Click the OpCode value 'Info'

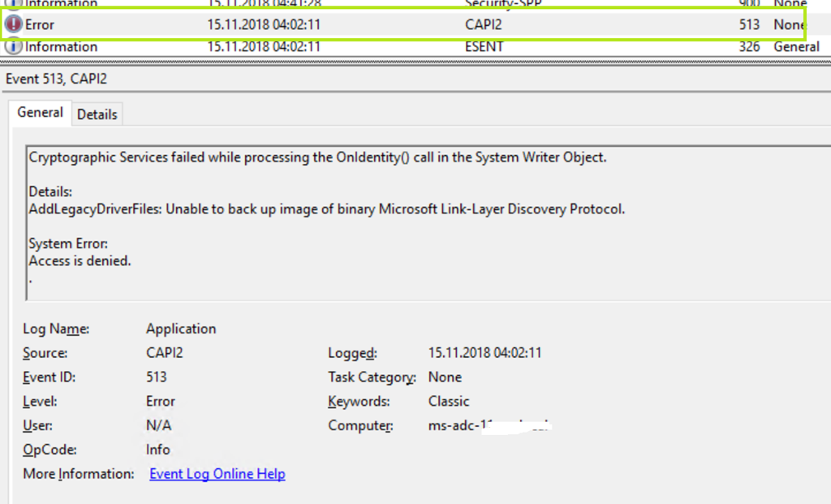158,450
